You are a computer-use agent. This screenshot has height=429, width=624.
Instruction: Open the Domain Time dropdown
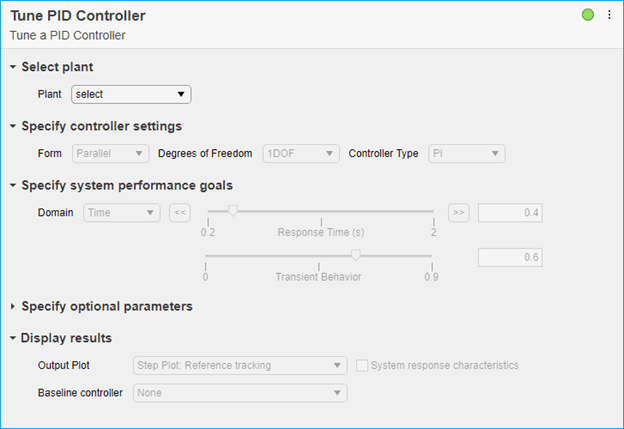coord(121,212)
